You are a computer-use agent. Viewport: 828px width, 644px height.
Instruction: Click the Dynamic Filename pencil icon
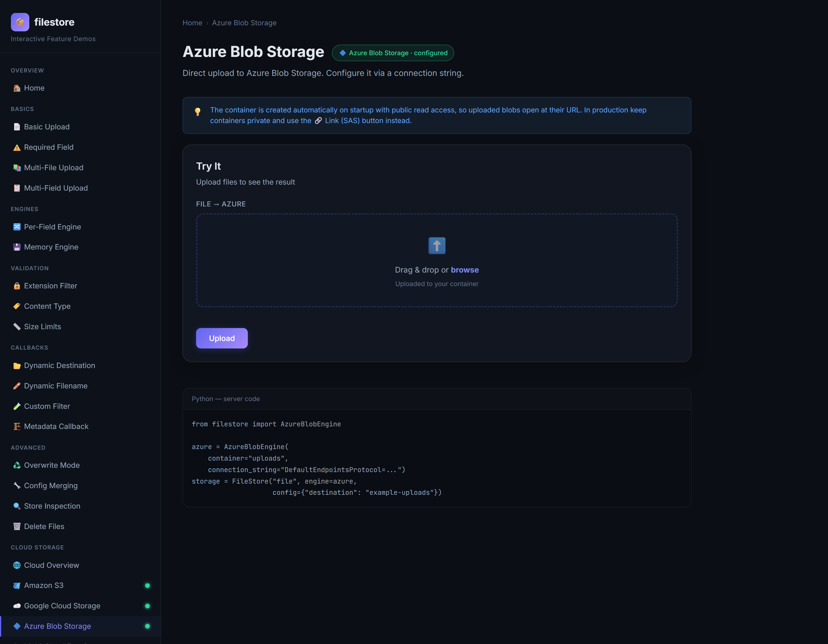(x=17, y=386)
